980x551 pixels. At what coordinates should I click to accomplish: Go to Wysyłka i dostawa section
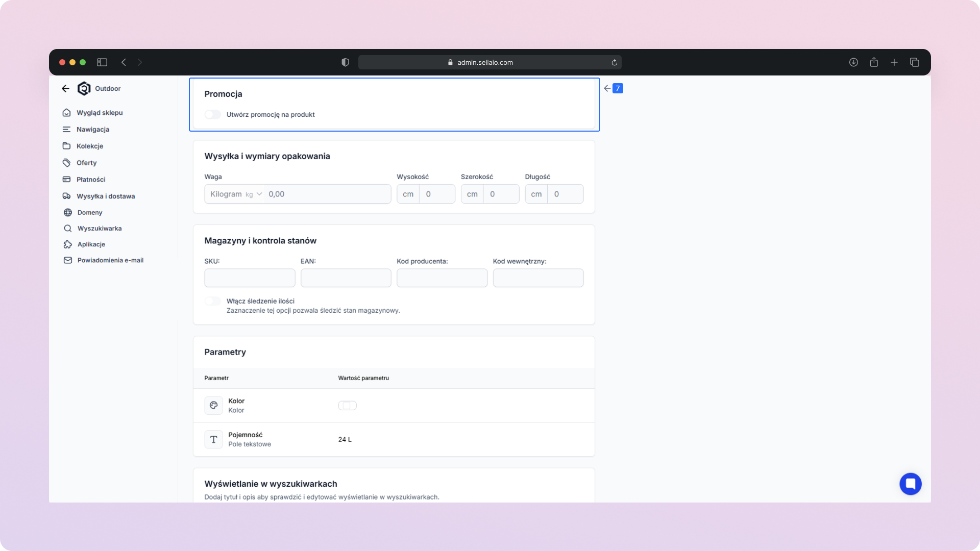point(105,196)
